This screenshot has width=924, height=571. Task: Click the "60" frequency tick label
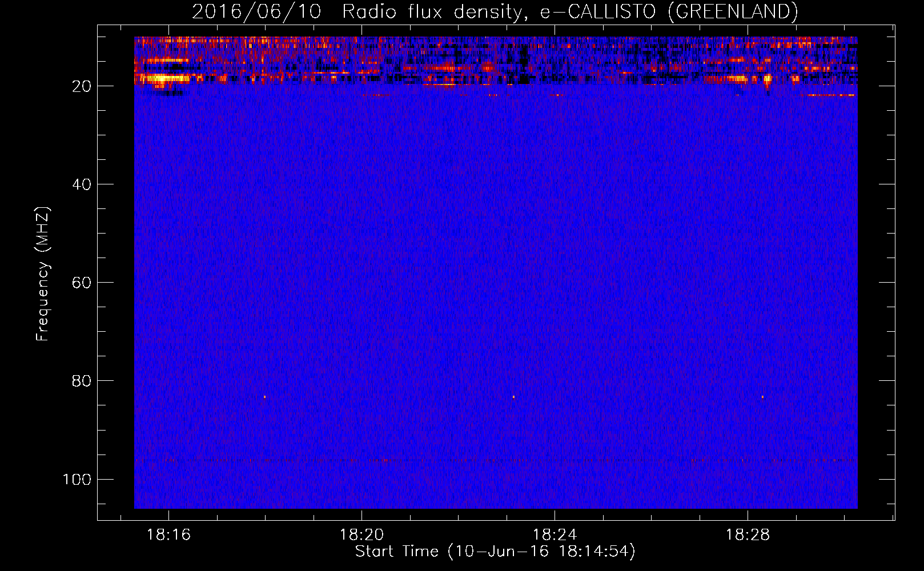tap(82, 283)
